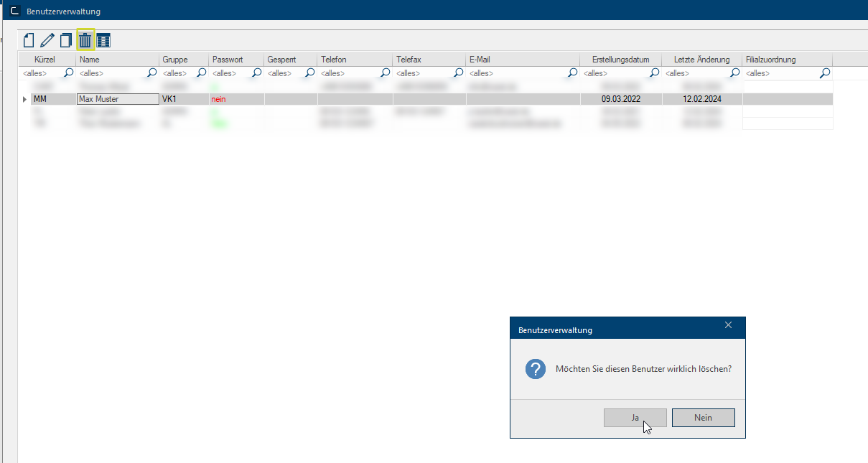The width and height of the screenshot is (868, 463).
Task: Click the copy user icon
Action: coord(66,41)
